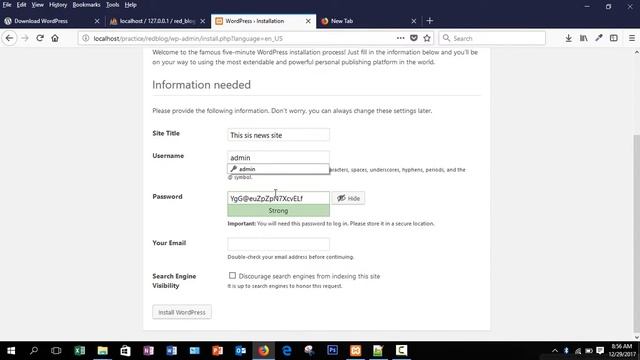Open a new tab with plus button
Viewport: 640px width, 360px height.
[x=429, y=21]
